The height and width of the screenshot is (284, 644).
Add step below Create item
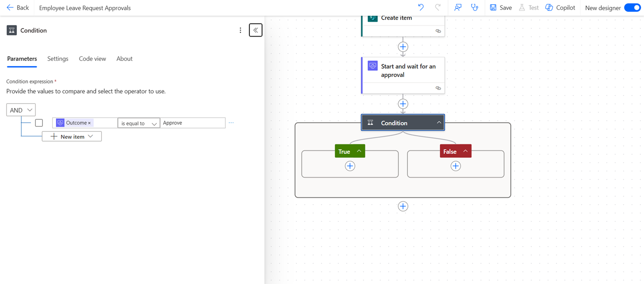coord(403,47)
